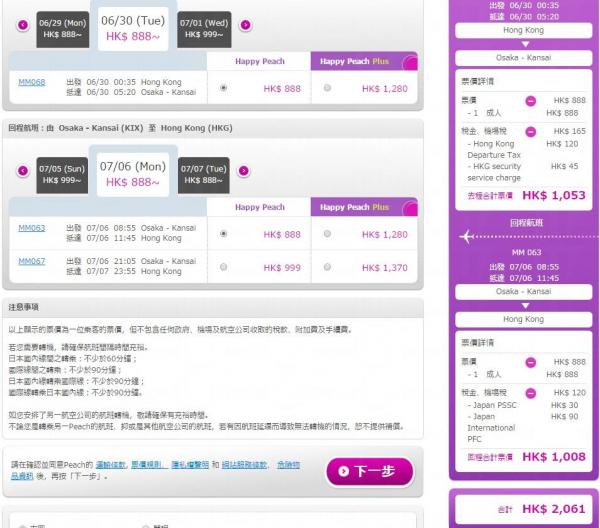Choose return date 07/06 (Mon)
The width and height of the screenshot is (600, 528).
[133, 174]
